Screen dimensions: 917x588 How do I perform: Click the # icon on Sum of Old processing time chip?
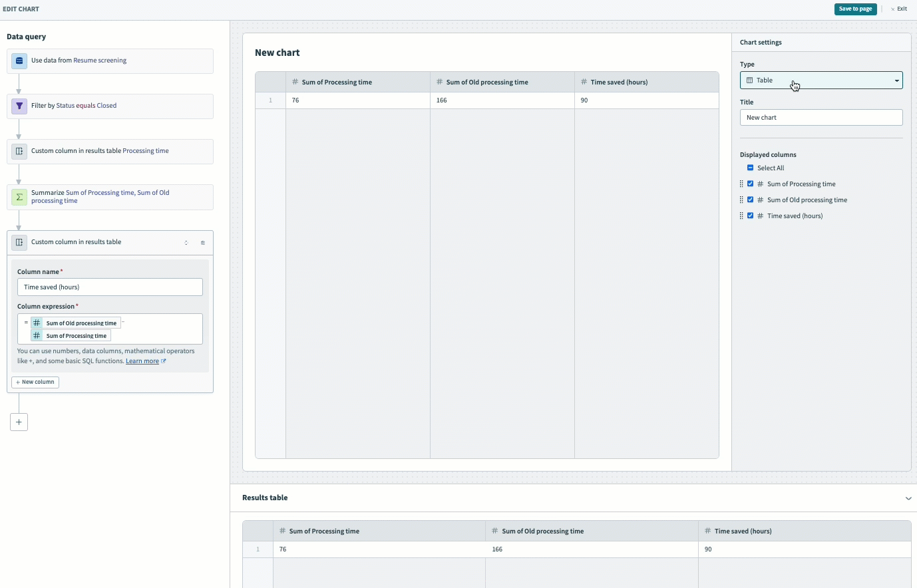[x=37, y=323]
